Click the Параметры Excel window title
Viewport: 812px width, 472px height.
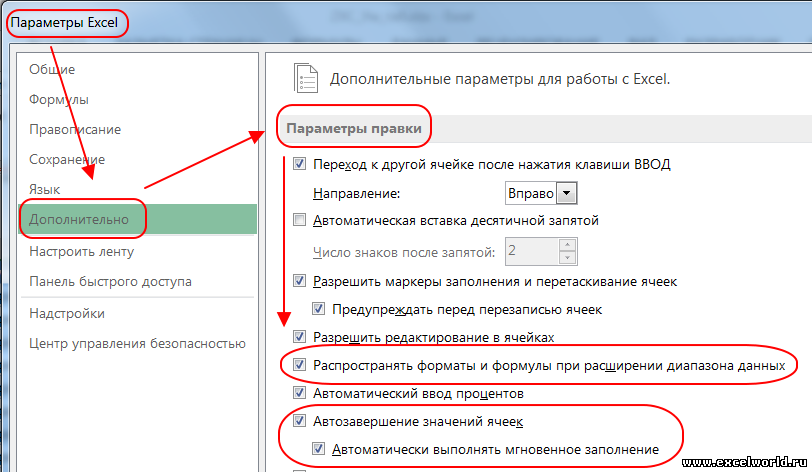tap(64, 23)
